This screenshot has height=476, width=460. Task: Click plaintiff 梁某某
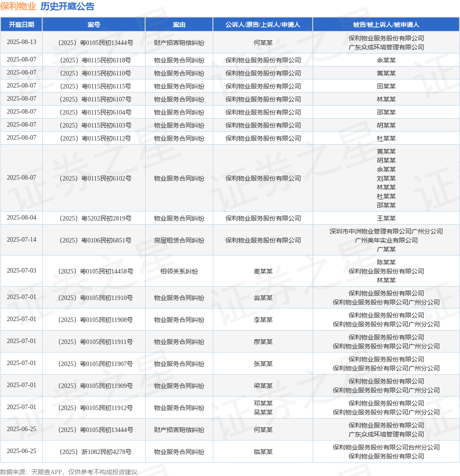click(263, 386)
